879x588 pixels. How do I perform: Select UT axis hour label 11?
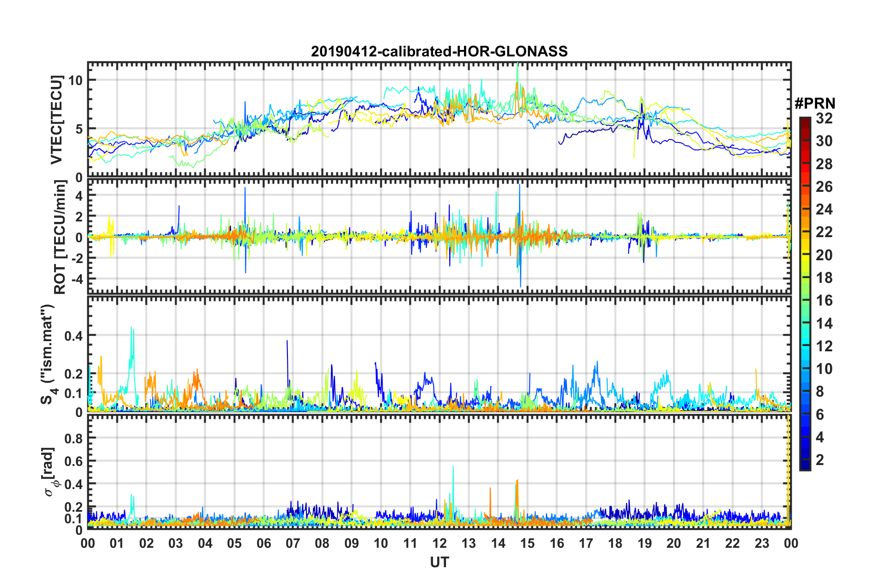(x=410, y=543)
